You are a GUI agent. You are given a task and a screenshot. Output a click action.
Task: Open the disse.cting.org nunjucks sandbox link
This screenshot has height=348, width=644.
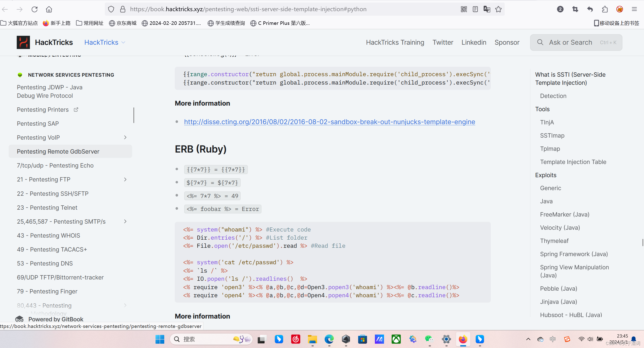[x=329, y=122]
